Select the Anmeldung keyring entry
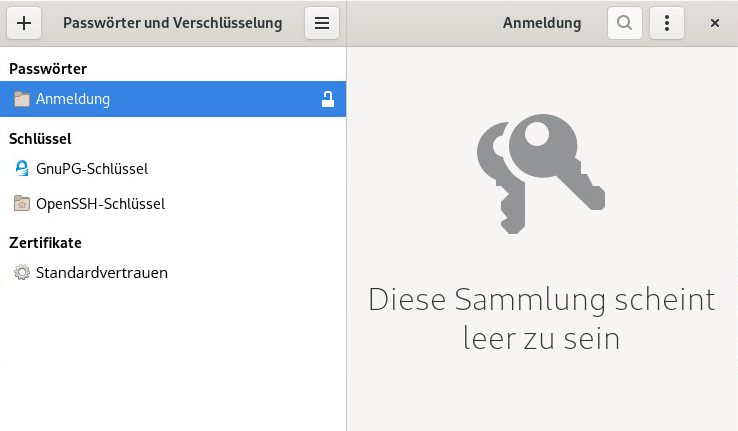 pyautogui.click(x=73, y=99)
